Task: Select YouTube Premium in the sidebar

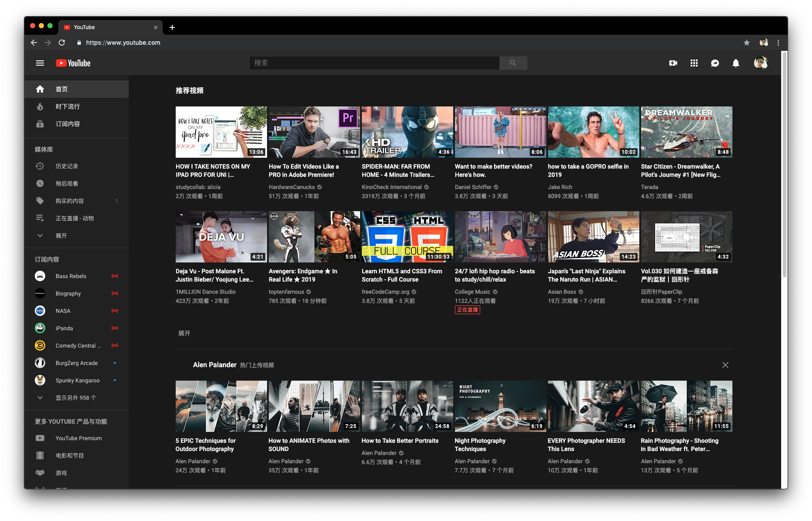Action: pyautogui.click(x=78, y=438)
